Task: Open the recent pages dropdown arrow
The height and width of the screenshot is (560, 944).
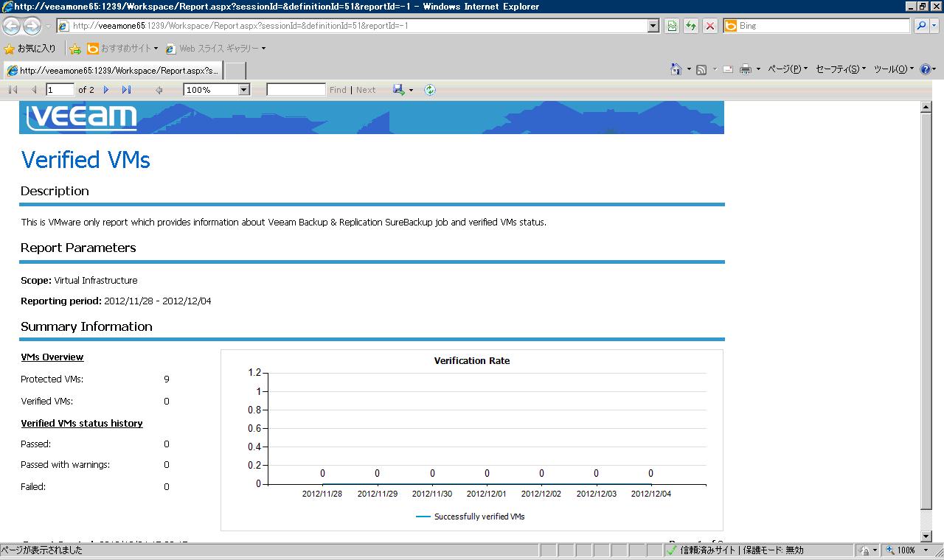Action: [x=48, y=26]
